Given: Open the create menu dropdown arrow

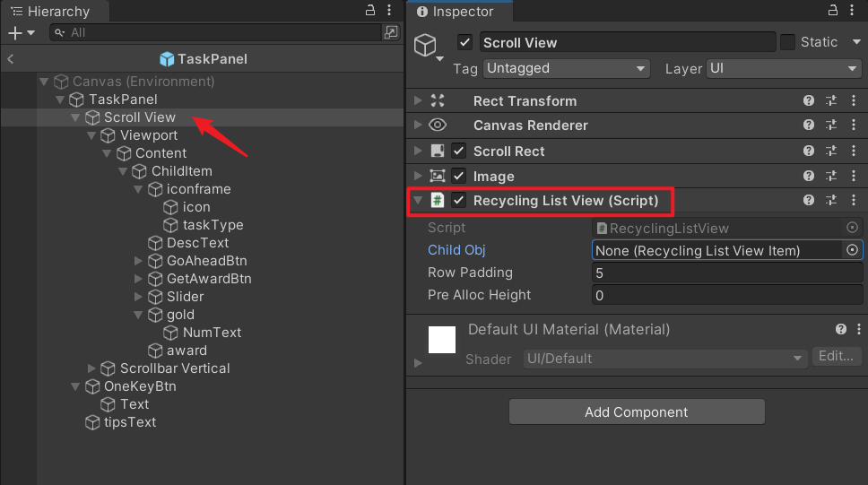Looking at the screenshot, I should click(x=31, y=33).
